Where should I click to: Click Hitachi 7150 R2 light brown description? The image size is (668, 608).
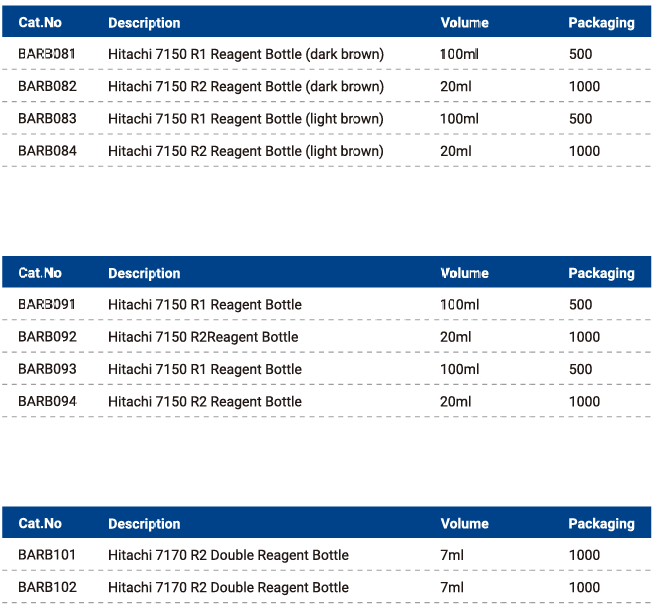click(246, 151)
